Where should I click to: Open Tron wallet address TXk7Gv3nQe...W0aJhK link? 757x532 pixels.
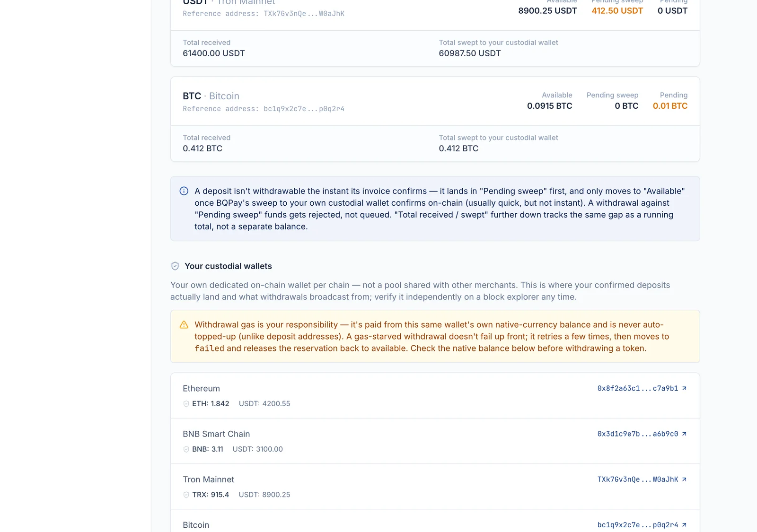pyautogui.click(x=642, y=479)
